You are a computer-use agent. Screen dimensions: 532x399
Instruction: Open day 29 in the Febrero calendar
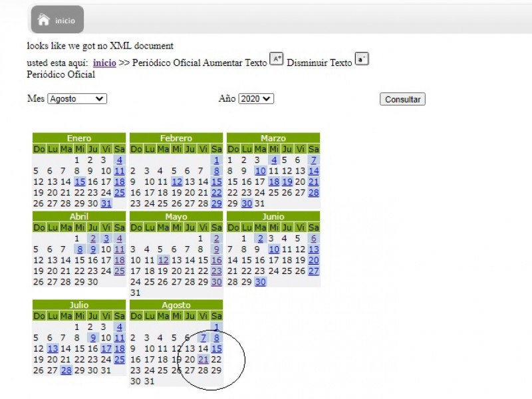216,203
